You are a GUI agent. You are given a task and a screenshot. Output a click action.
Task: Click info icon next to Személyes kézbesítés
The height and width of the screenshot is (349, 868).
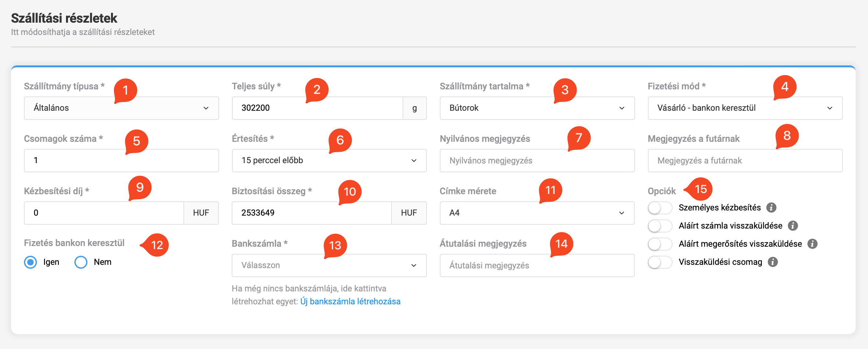(x=771, y=208)
